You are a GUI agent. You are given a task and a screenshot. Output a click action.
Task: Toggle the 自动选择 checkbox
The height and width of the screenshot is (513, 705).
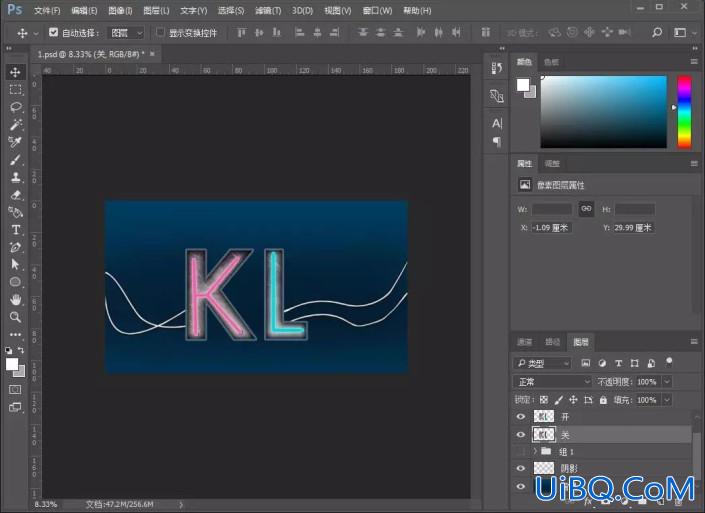(x=54, y=32)
